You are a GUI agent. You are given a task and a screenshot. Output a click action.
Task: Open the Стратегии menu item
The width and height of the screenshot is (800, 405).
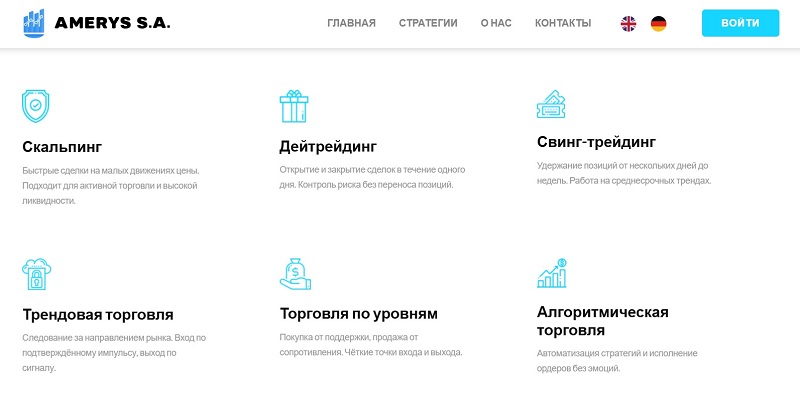coord(428,23)
